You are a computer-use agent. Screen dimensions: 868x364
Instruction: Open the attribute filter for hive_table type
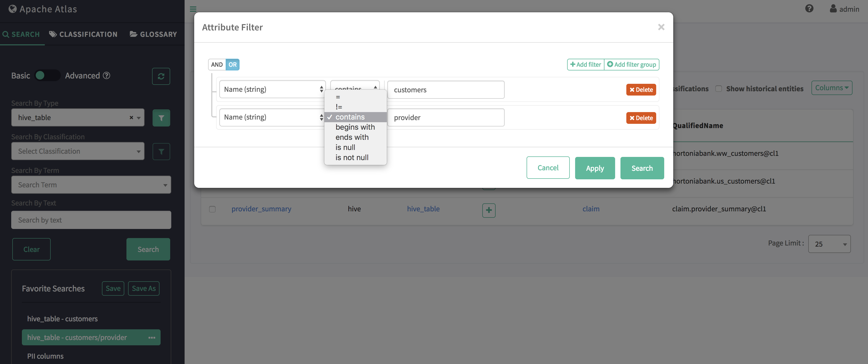point(161,118)
